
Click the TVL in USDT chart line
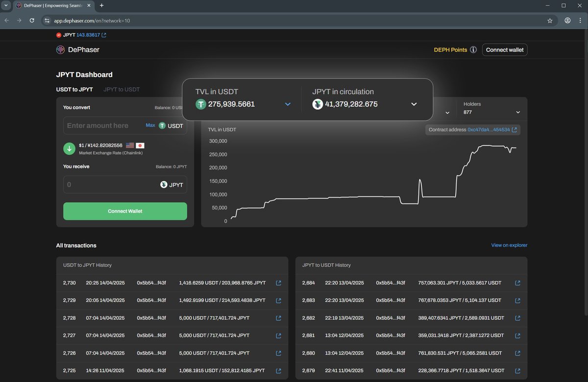tap(373, 182)
